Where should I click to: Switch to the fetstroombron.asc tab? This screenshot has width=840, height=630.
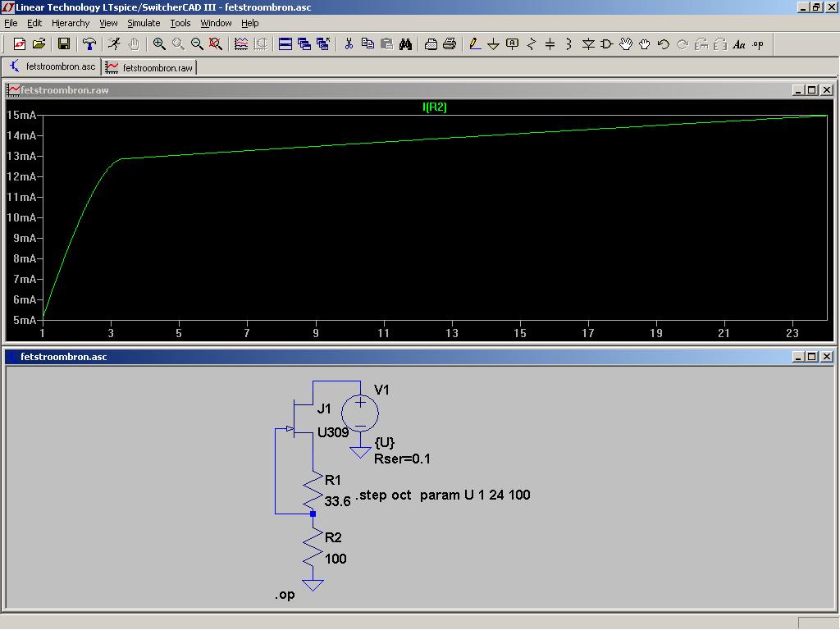[x=52, y=66]
